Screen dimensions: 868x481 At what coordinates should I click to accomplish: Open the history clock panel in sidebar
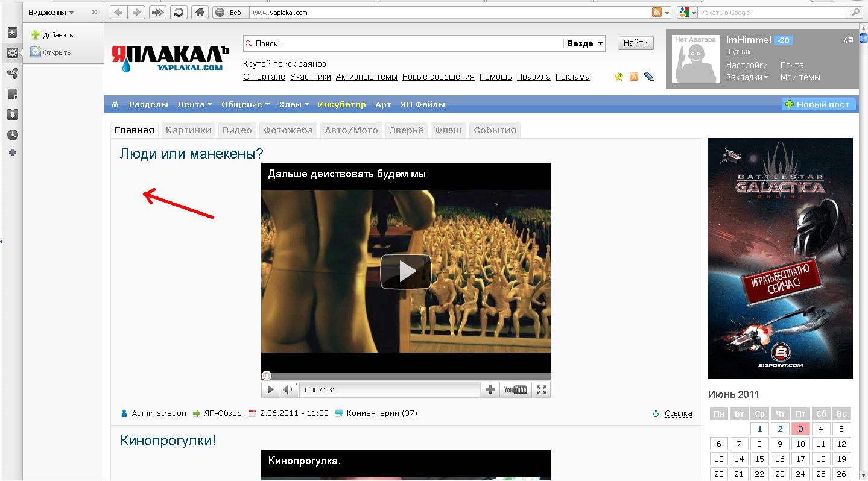12,134
